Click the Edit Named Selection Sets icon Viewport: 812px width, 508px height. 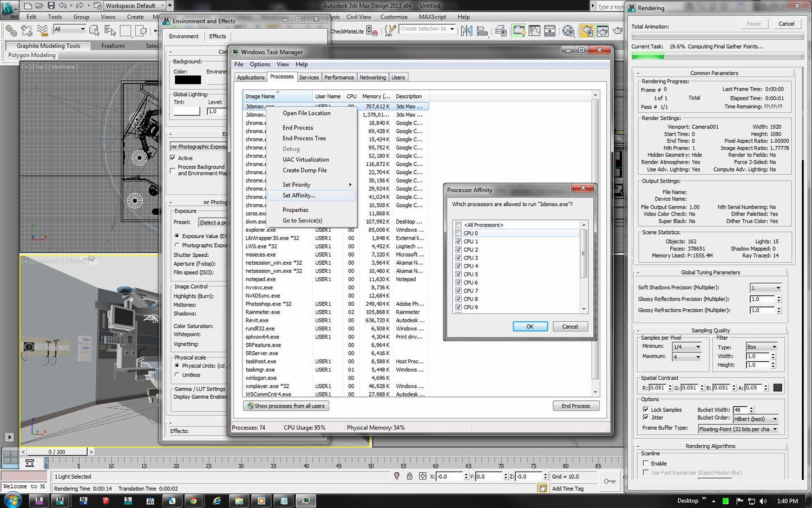click(x=390, y=31)
